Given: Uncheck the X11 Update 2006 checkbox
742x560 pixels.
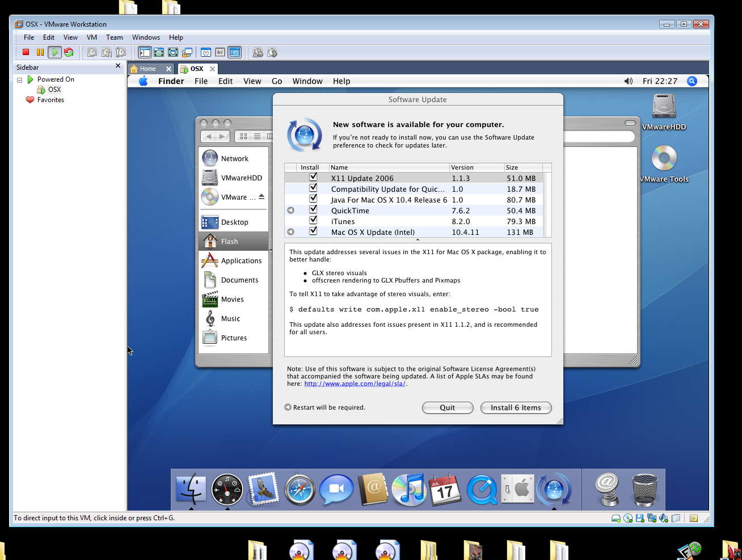Looking at the screenshot, I should (x=313, y=178).
